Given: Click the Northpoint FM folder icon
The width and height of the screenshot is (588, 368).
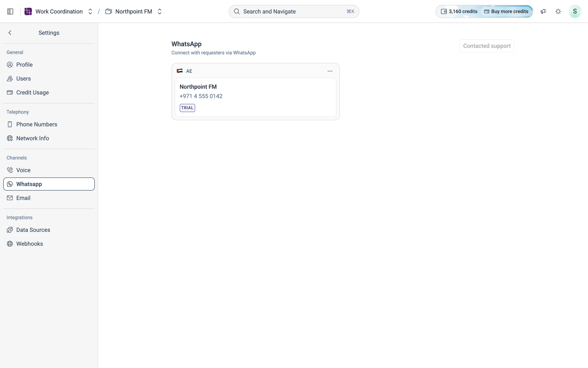Looking at the screenshot, I should point(108,11).
